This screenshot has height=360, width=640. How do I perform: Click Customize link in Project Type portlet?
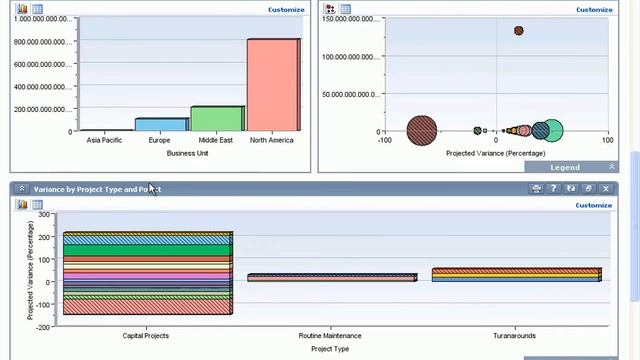[593, 205]
